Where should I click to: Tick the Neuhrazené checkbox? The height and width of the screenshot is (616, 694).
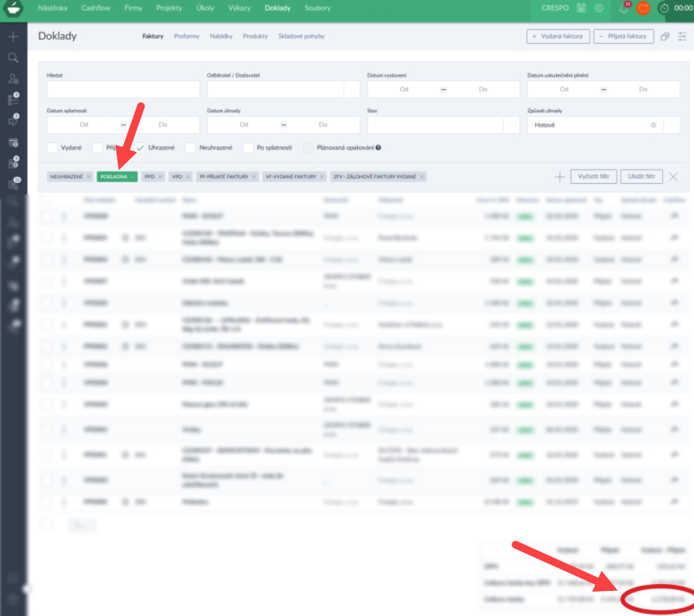click(190, 148)
